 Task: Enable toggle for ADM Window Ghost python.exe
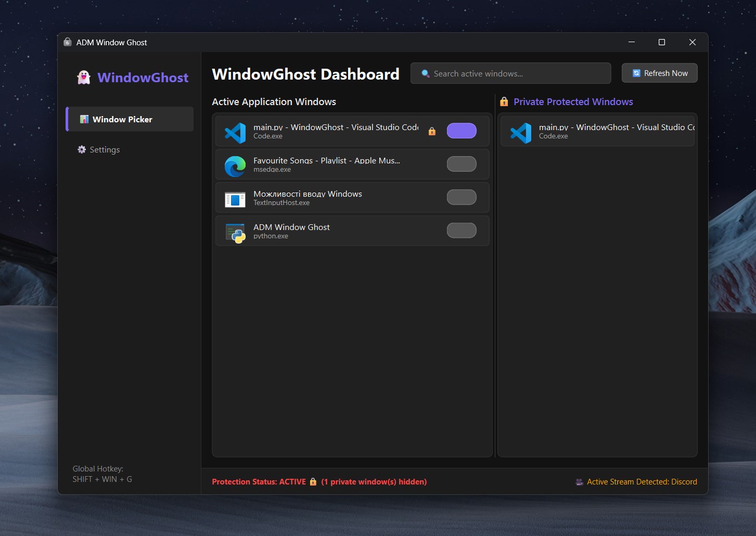point(462,231)
